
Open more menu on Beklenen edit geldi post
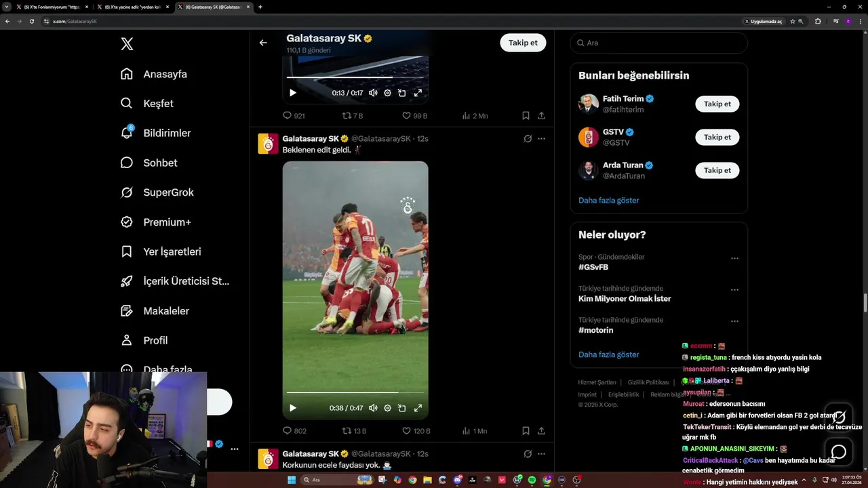coord(541,138)
